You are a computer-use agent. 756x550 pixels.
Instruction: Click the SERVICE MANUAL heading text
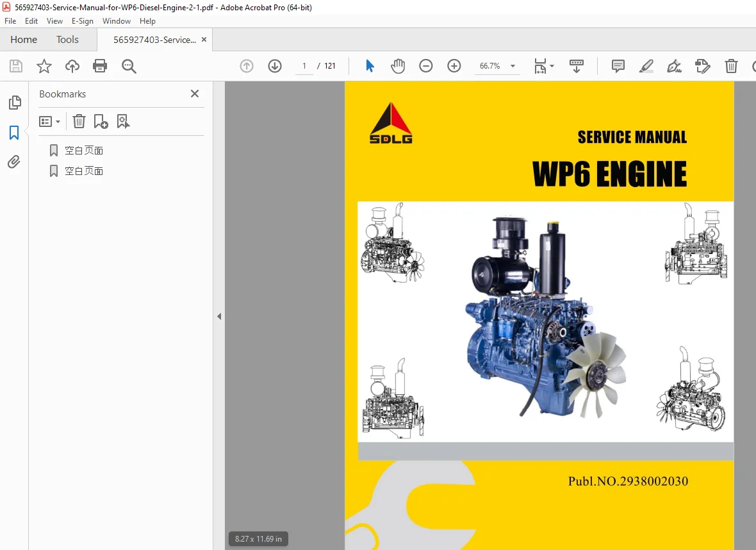click(x=632, y=137)
